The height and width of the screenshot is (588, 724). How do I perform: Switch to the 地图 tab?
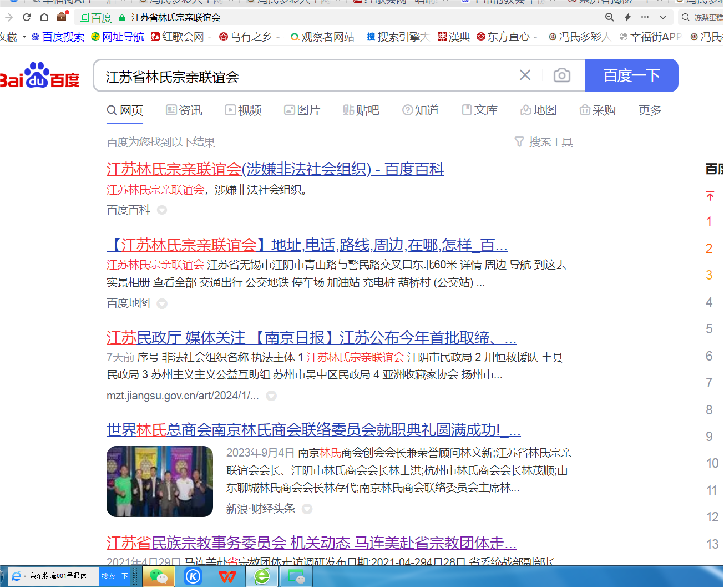pyautogui.click(x=539, y=110)
